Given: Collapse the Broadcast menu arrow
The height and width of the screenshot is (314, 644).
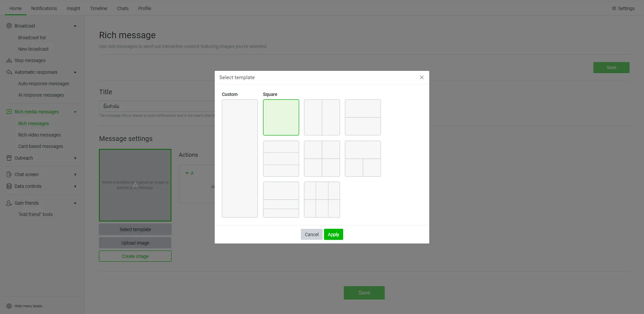Looking at the screenshot, I should [75, 26].
